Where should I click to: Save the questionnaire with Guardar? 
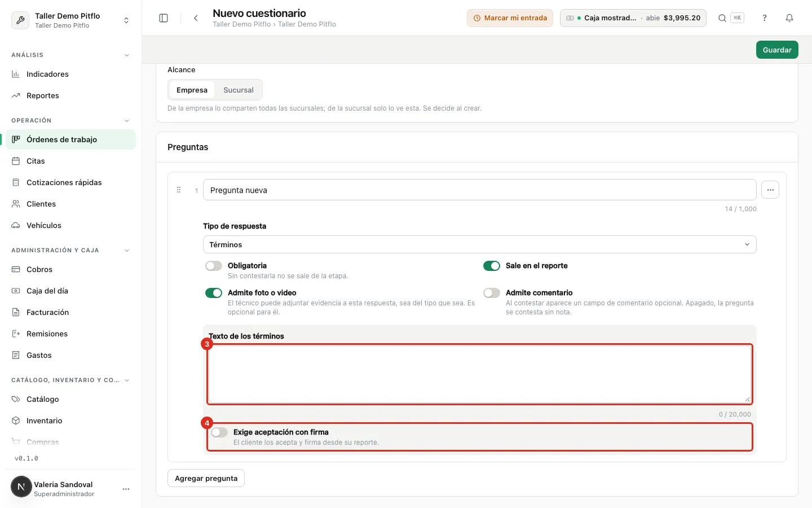point(777,50)
